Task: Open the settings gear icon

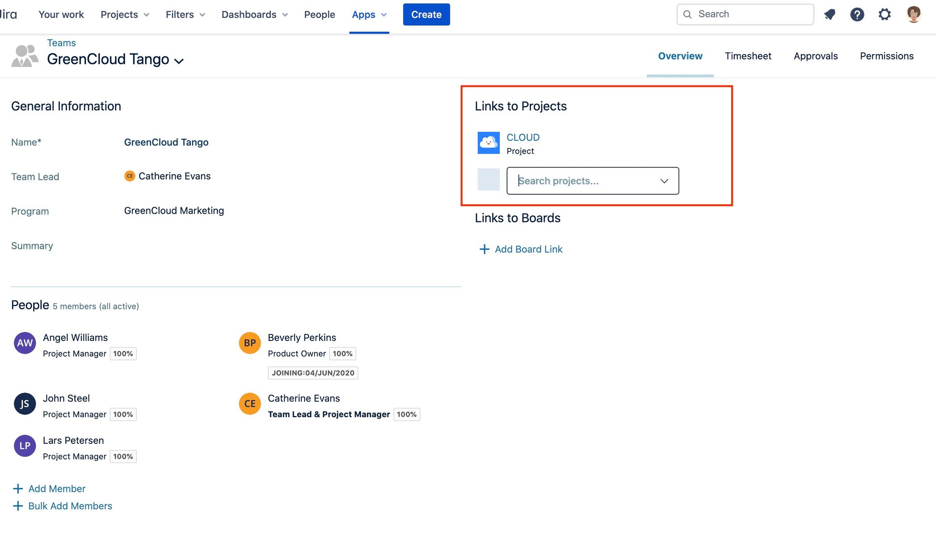Action: click(884, 14)
